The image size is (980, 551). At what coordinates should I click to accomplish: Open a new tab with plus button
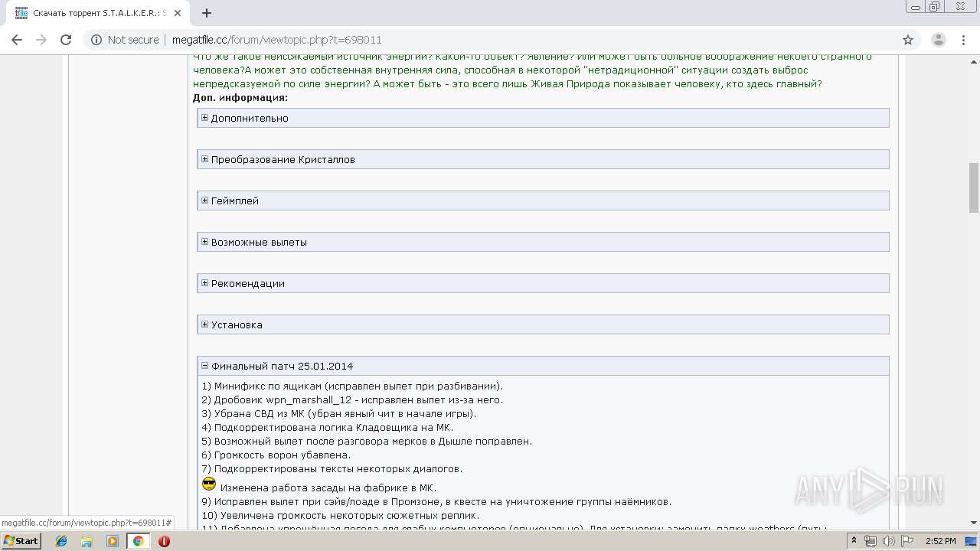pos(207,13)
